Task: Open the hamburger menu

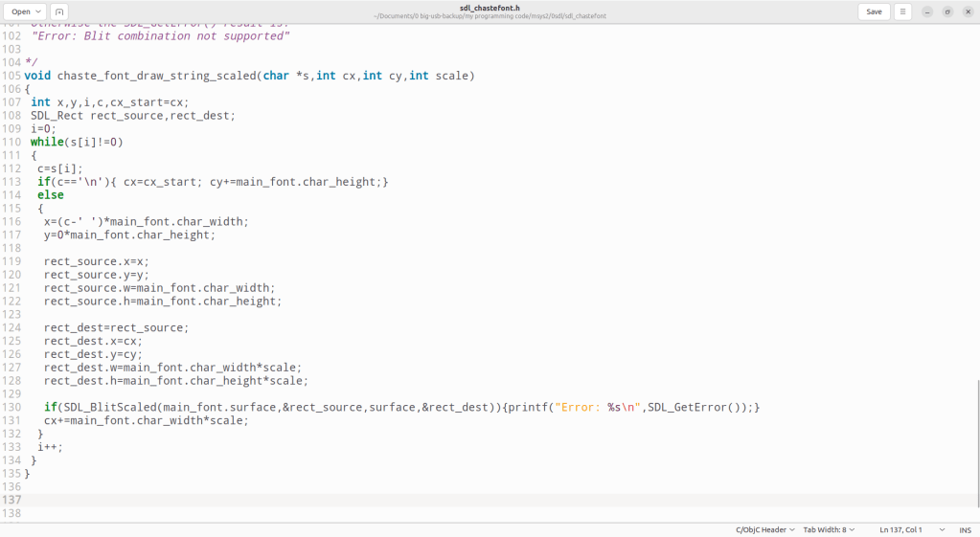Action: pyautogui.click(x=902, y=11)
